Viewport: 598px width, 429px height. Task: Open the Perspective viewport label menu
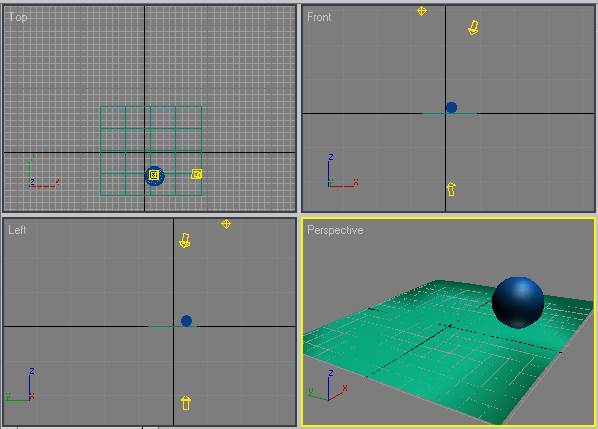pos(335,230)
